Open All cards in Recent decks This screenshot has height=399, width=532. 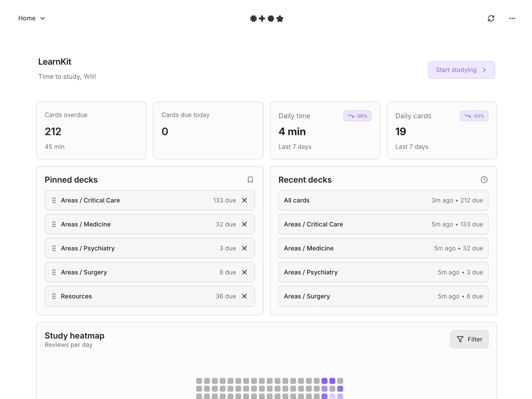[383, 200]
